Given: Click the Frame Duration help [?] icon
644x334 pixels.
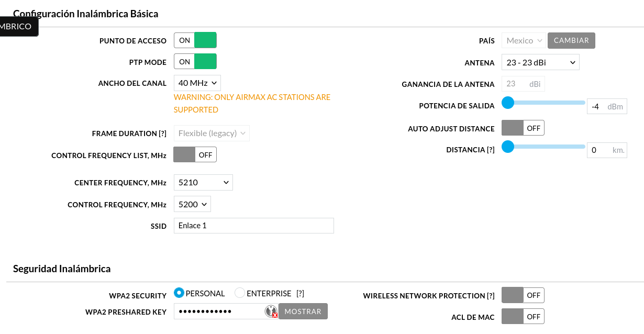Looking at the screenshot, I should (162, 133).
